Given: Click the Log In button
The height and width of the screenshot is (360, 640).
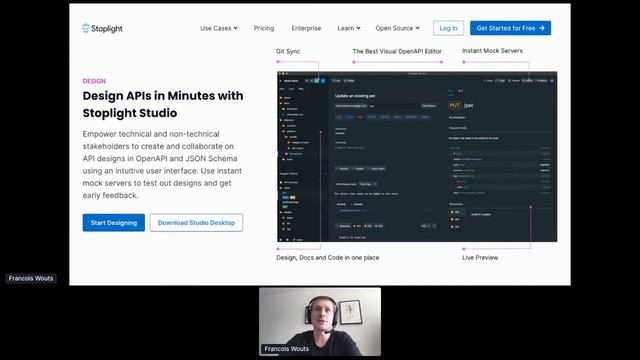Looking at the screenshot, I should point(448,28).
